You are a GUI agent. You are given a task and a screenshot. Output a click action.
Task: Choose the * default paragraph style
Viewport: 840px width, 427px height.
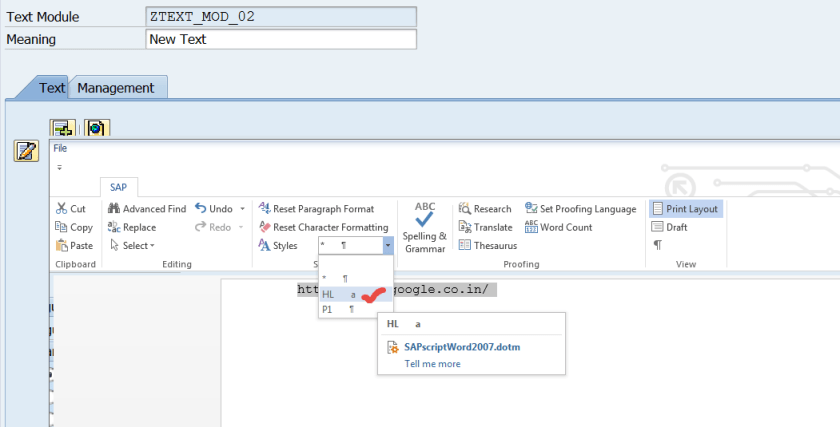click(x=356, y=279)
